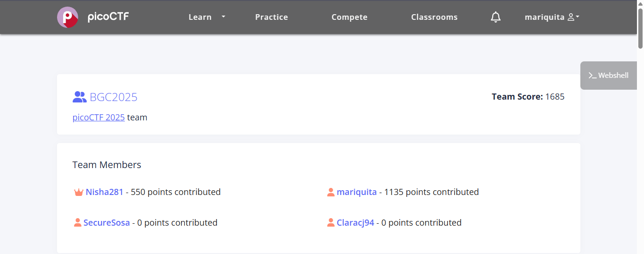Viewport: 644px width, 254px height.
Task: Click the page vertical scrollbar
Action: click(x=640, y=28)
